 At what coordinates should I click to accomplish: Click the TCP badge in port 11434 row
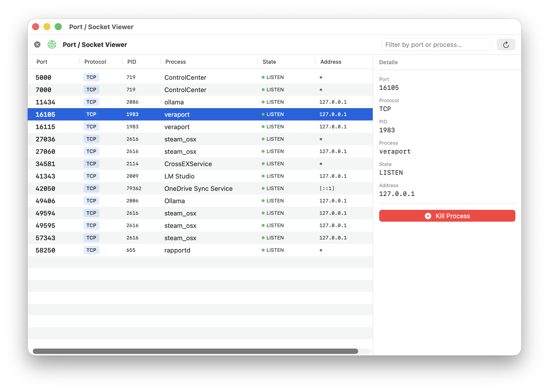[x=91, y=102]
